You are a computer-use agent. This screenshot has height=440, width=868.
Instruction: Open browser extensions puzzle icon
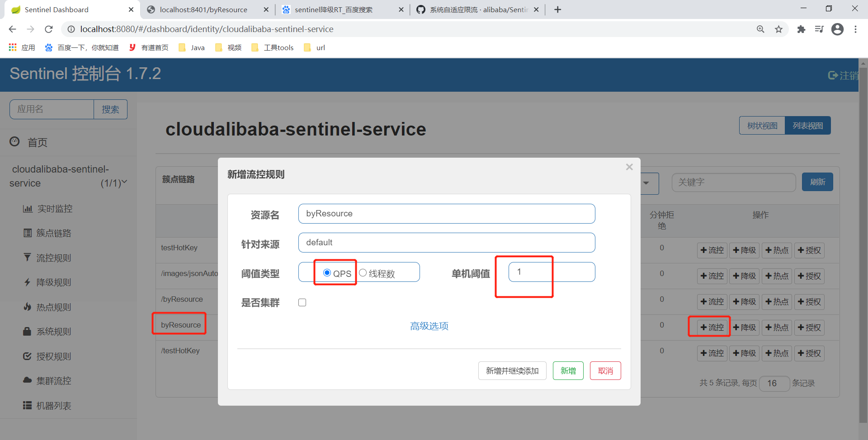[x=801, y=29]
